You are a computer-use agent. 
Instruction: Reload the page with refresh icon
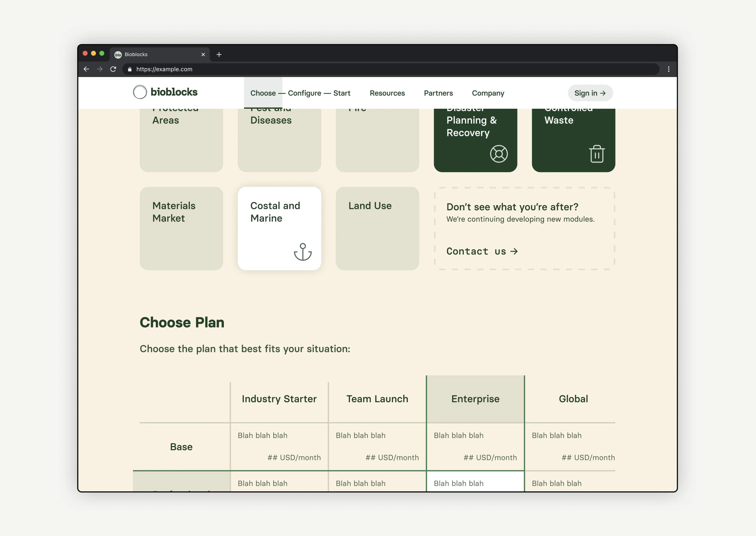pos(113,69)
